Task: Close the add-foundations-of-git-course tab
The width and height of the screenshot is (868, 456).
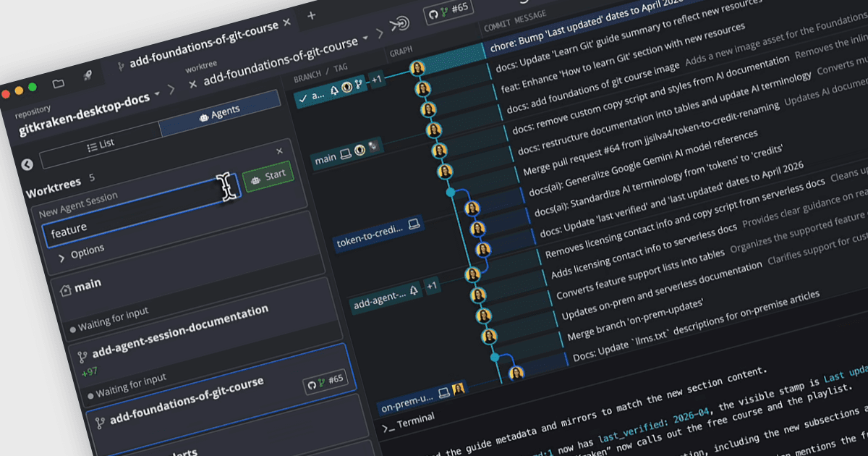Action: tap(286, 22)
